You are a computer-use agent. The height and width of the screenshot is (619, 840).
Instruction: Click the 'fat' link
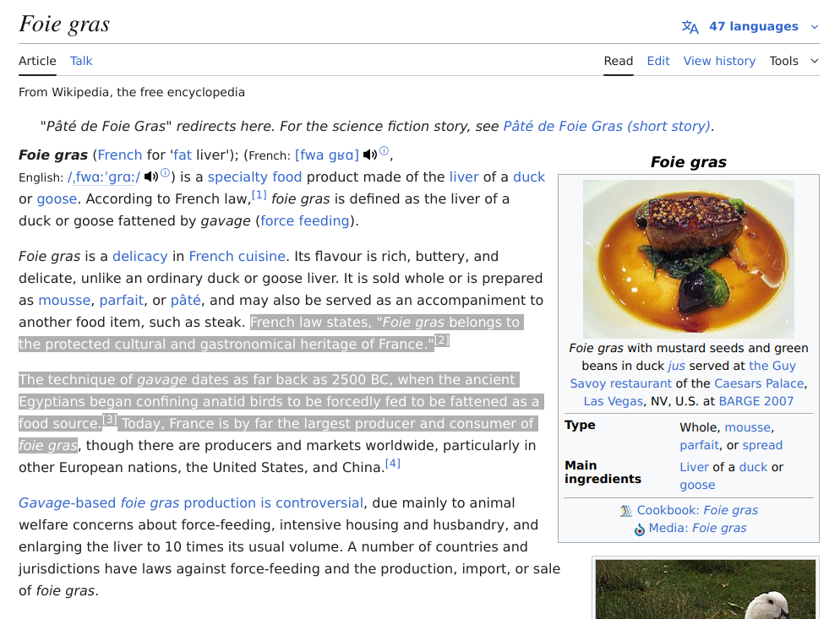(183, 155)
